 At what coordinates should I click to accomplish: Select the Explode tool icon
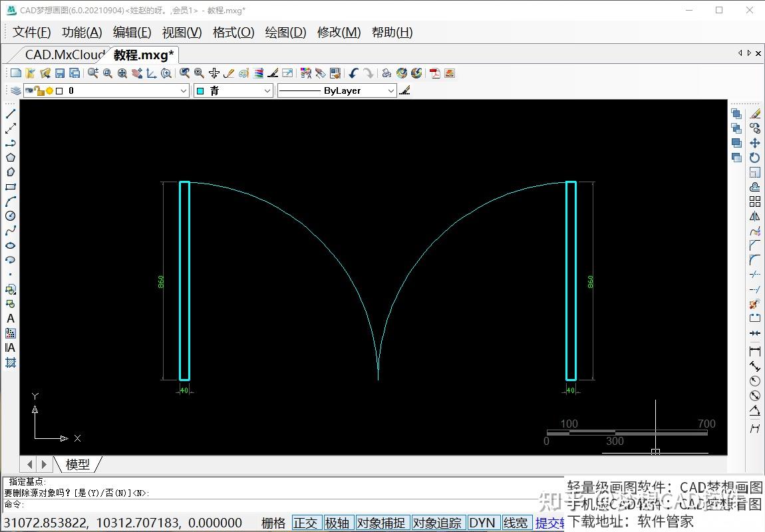(755, 304)
